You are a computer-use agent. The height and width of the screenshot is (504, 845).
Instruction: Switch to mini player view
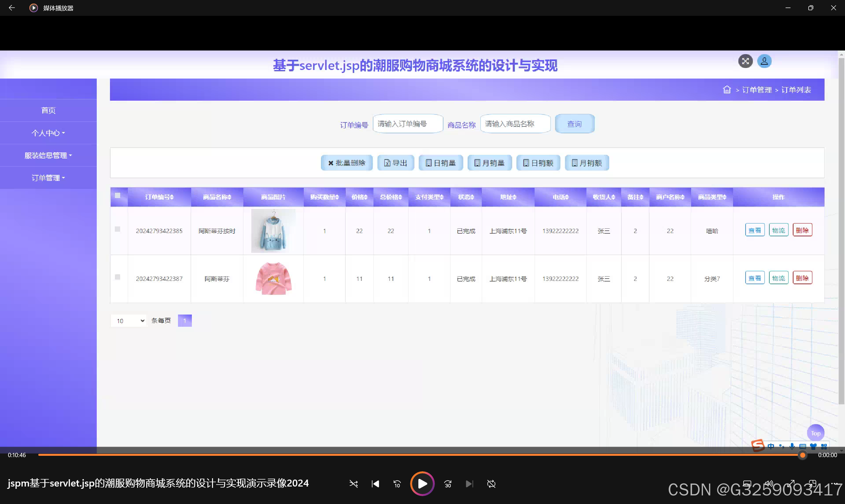812,483
